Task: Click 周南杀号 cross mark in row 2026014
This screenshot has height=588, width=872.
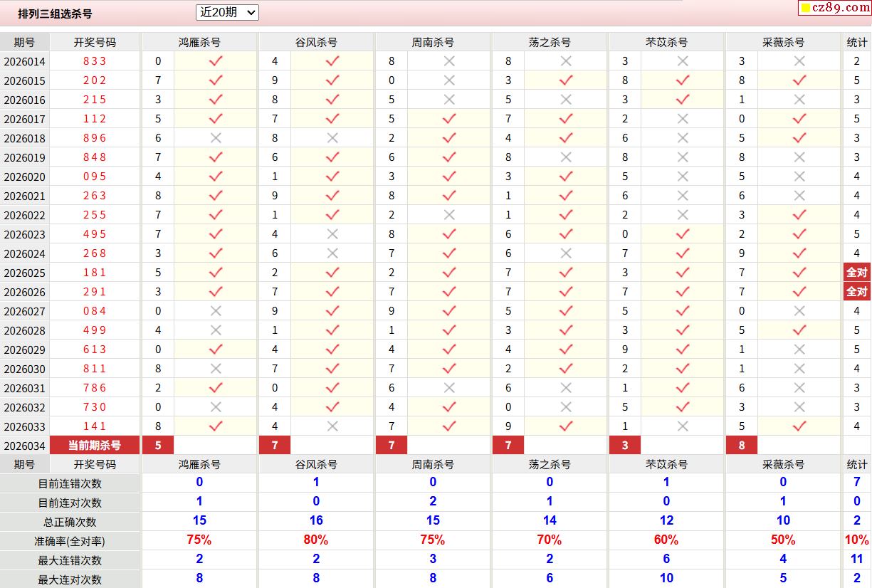Action: point(449,61)
